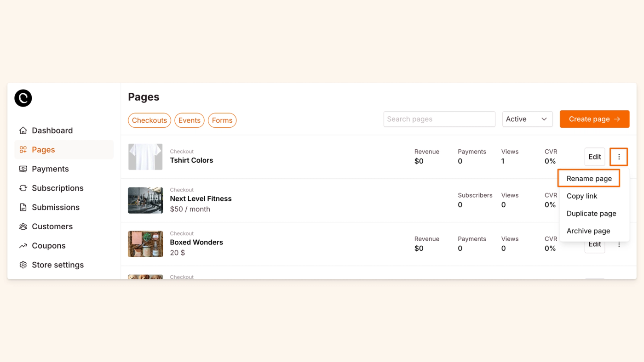Image resolution: width=644 pixels, height=362 pixels.
Task: Click Payments value for Boxed Wonders
Action: (460, 249)
